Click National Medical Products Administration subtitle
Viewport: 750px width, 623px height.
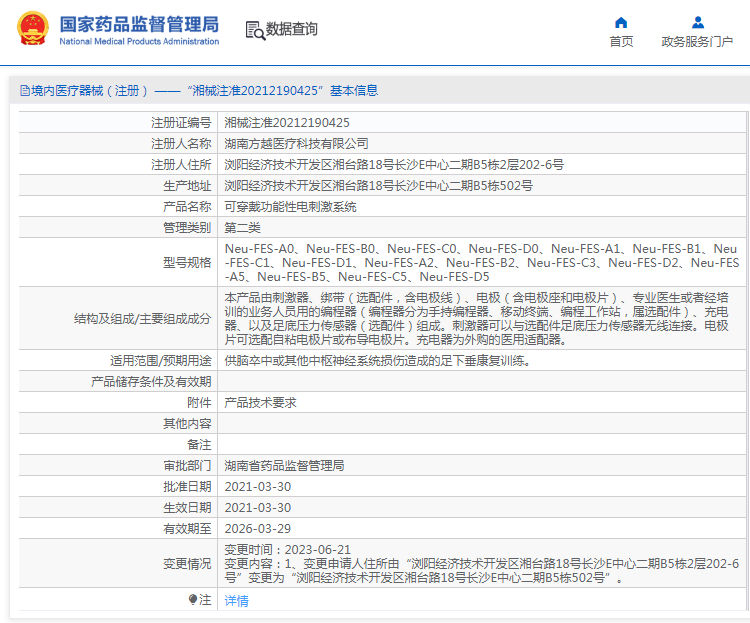pos(139,42)
